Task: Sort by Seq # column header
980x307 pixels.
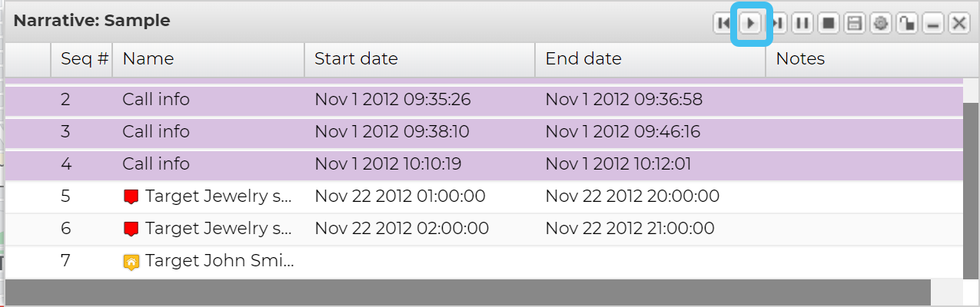Action: [x=83, y=59]
